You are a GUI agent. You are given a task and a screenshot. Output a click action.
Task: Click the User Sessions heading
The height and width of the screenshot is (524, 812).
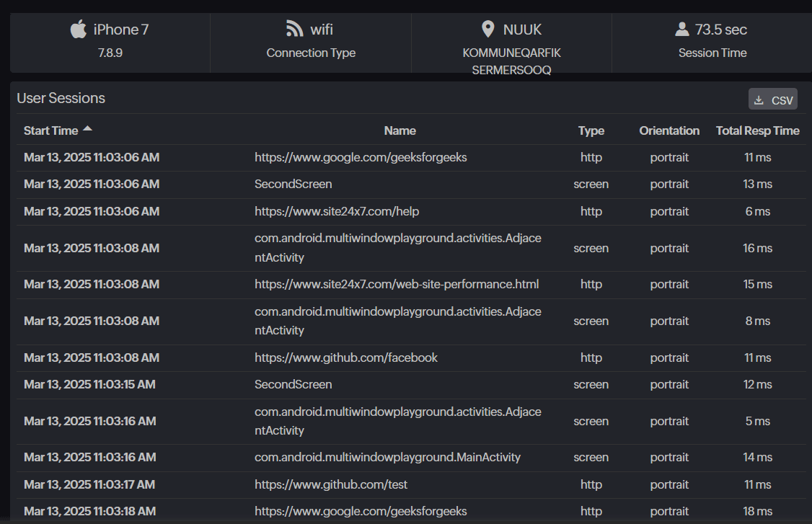pyautogui.click(x=61, y=98)
